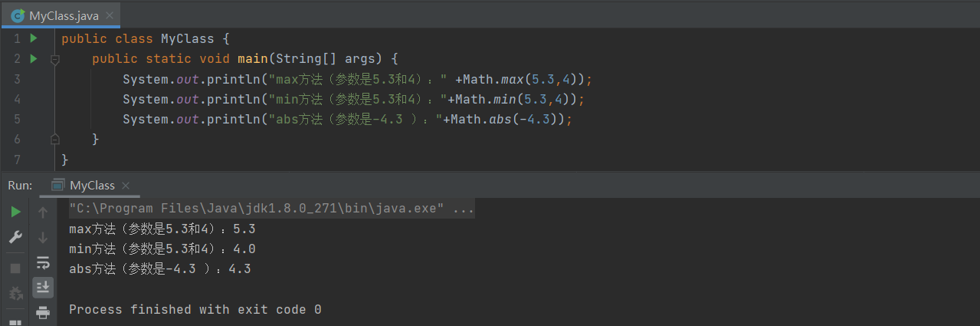Screen dimensions: 980x326
Task: Click 'Process finished with exit code 0'
Action: coord(195,309)
